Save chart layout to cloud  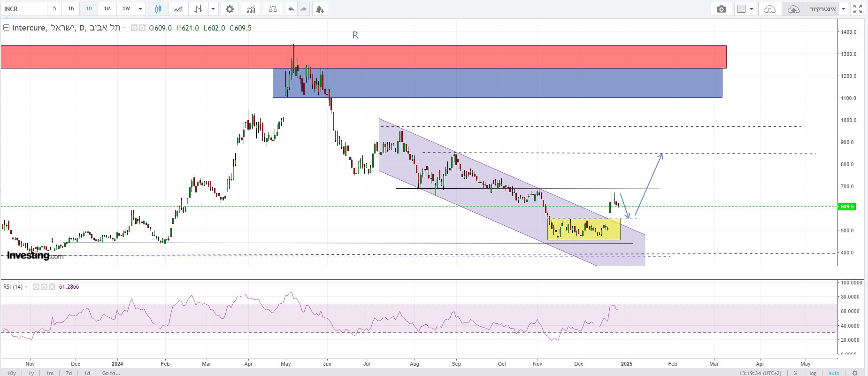click(793, 9)
